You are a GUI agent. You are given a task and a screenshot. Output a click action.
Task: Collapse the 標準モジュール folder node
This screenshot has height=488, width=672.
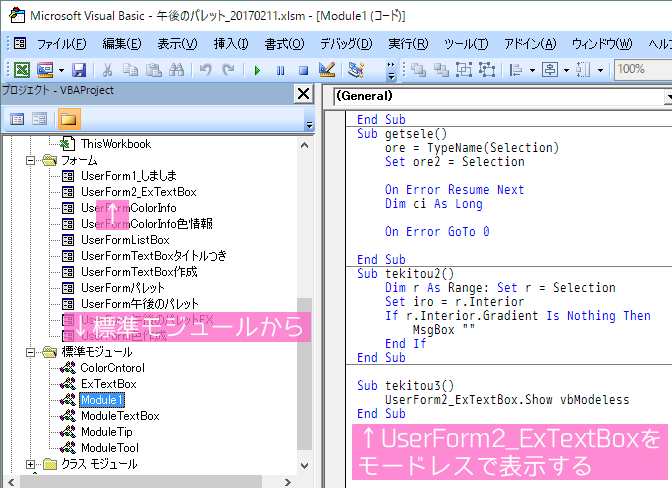[30, 352]
